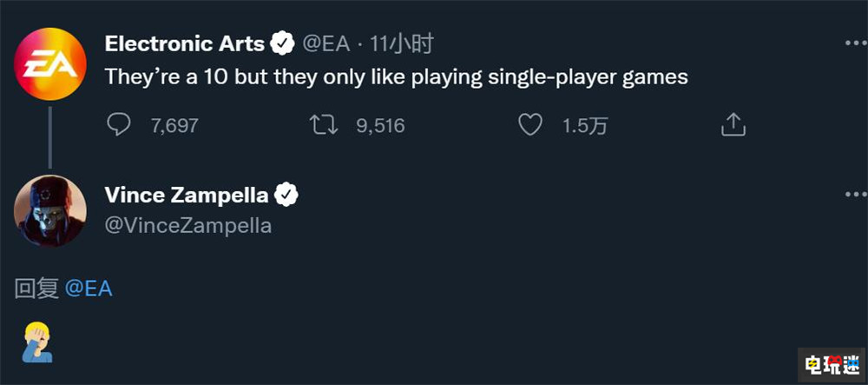Image resolution: width=868 pixels, height=385 pixels.
Task: Open Vince Zampella's profile picture
Action: tap(49, 209)
